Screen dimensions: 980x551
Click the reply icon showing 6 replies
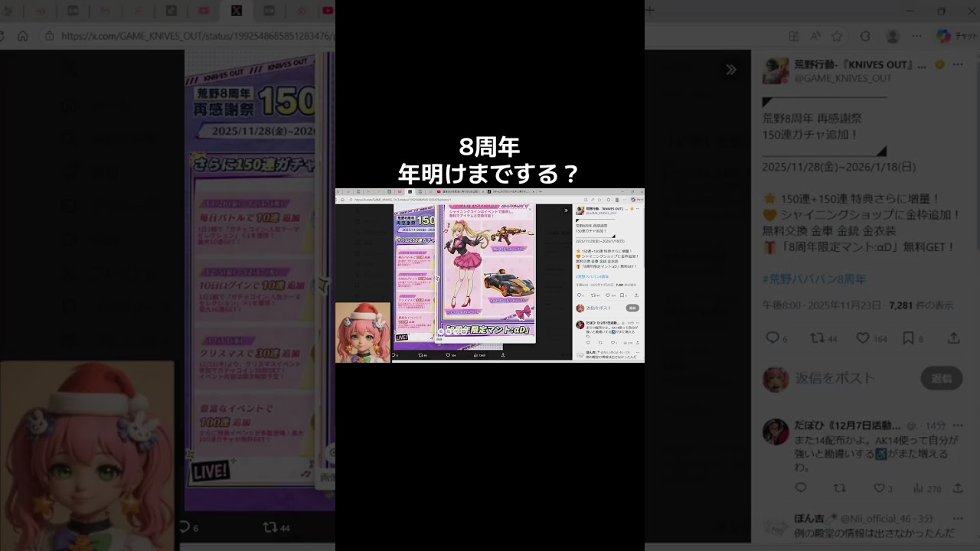tap(773, 337)
